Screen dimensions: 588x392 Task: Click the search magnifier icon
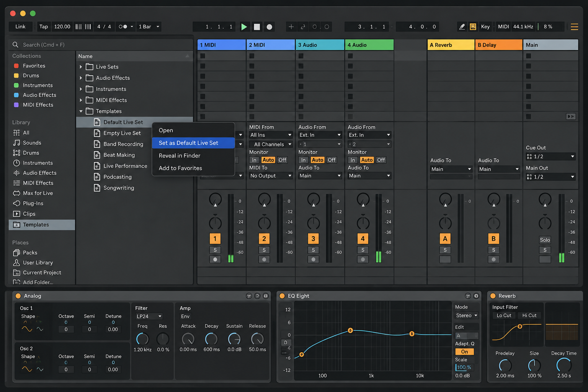(15, 45)
